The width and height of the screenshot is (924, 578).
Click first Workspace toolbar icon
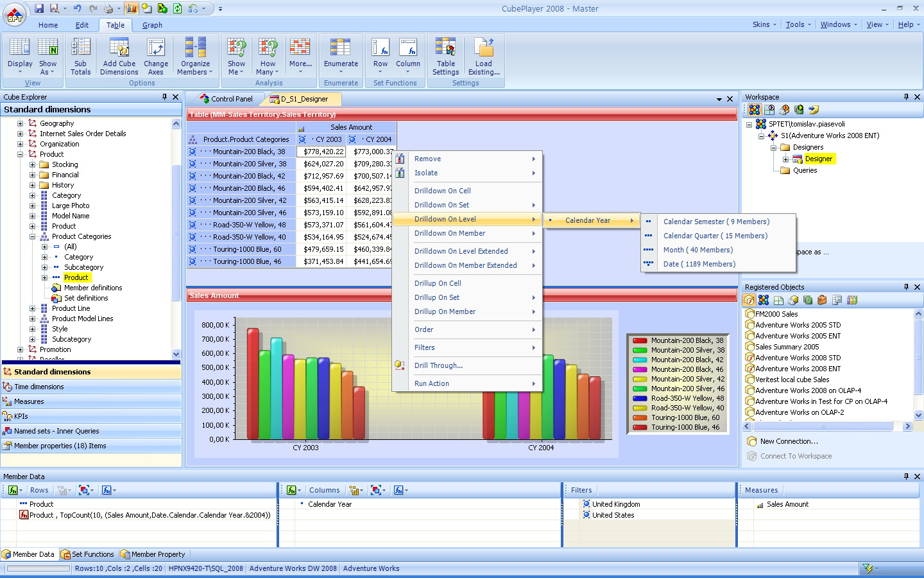coord(755,110)
